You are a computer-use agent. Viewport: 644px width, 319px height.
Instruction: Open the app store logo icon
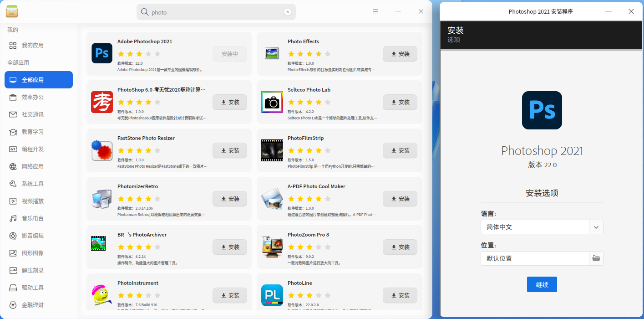(12, 12)
